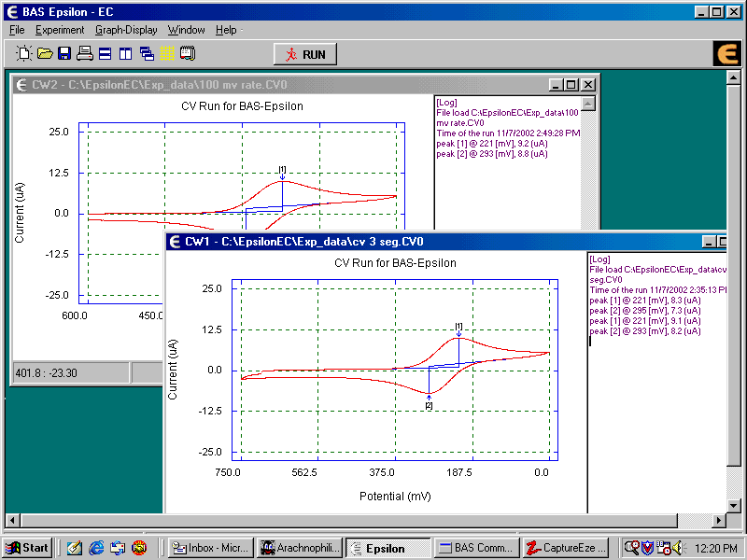Screen dimensions: 747x560
Task: Open the Experiment menu
Action: pos(60,30)
